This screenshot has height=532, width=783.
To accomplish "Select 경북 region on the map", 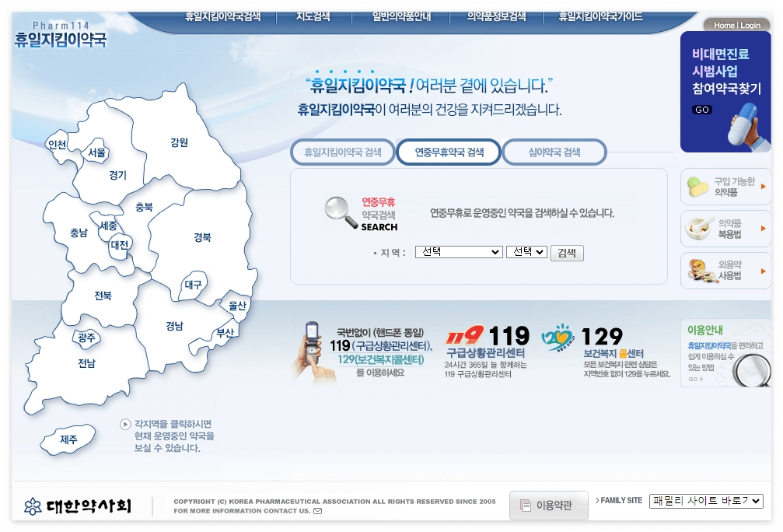I will [x=202, y=237].
